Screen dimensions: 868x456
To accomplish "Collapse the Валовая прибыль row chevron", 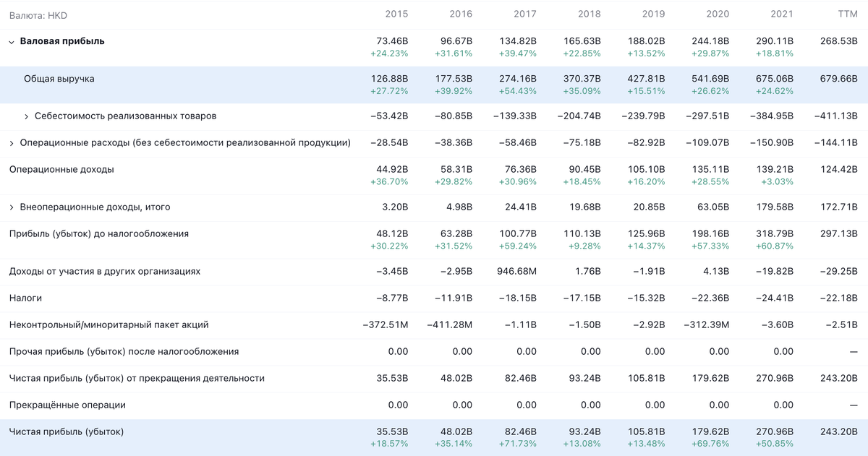I will click(x=12, y=42).
